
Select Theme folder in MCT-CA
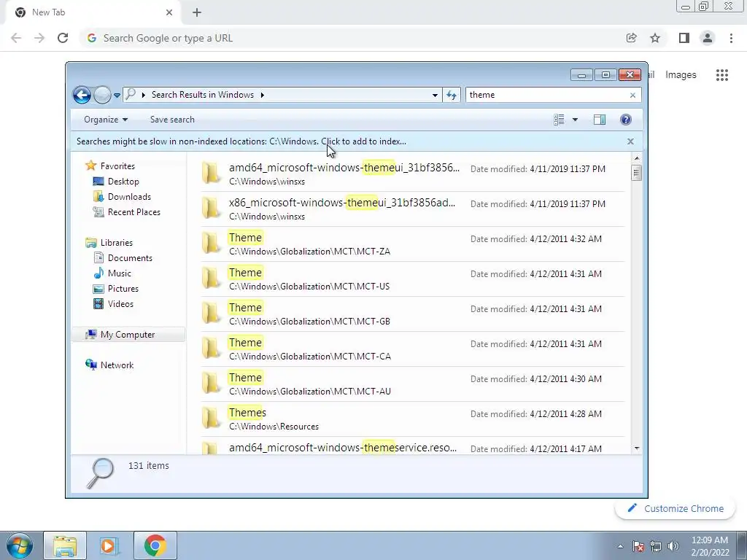tap(413, 349)
